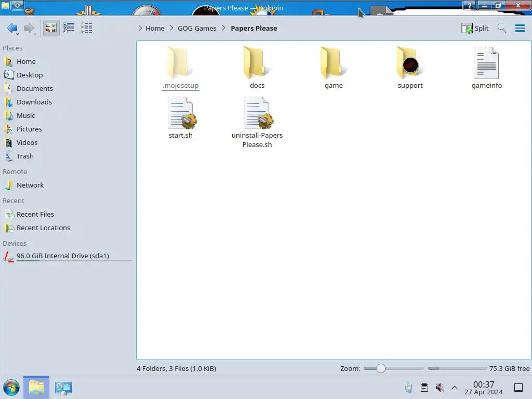Click the pin-on-all-desktops titlebar icon
532x399 pixels.
tap(18, 5)
